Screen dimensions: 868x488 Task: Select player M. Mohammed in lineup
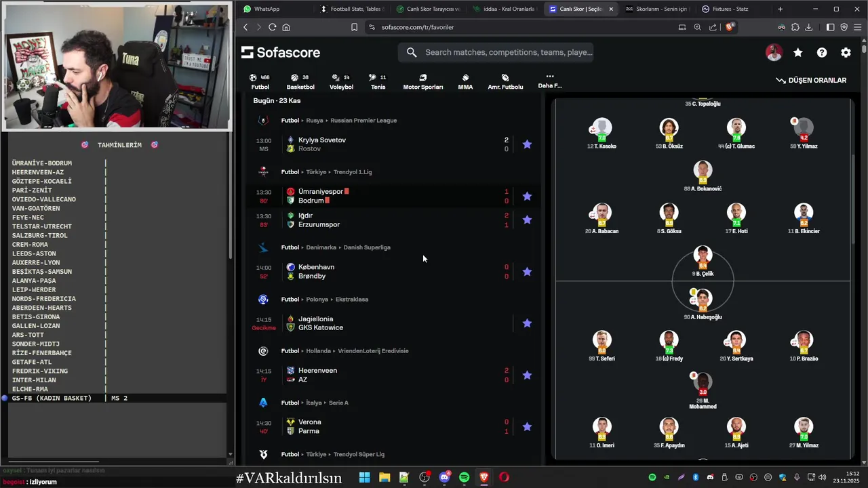tap(703, 390)
